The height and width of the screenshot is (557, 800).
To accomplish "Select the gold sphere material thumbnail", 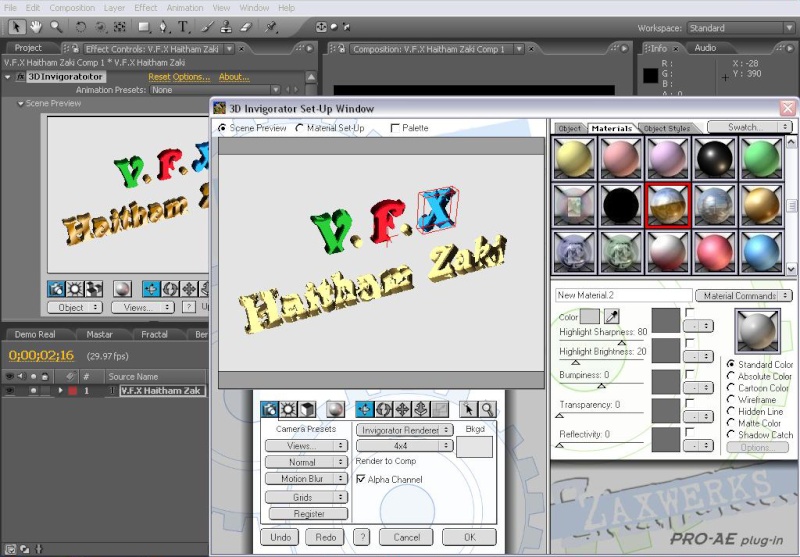I will point(761,205).
